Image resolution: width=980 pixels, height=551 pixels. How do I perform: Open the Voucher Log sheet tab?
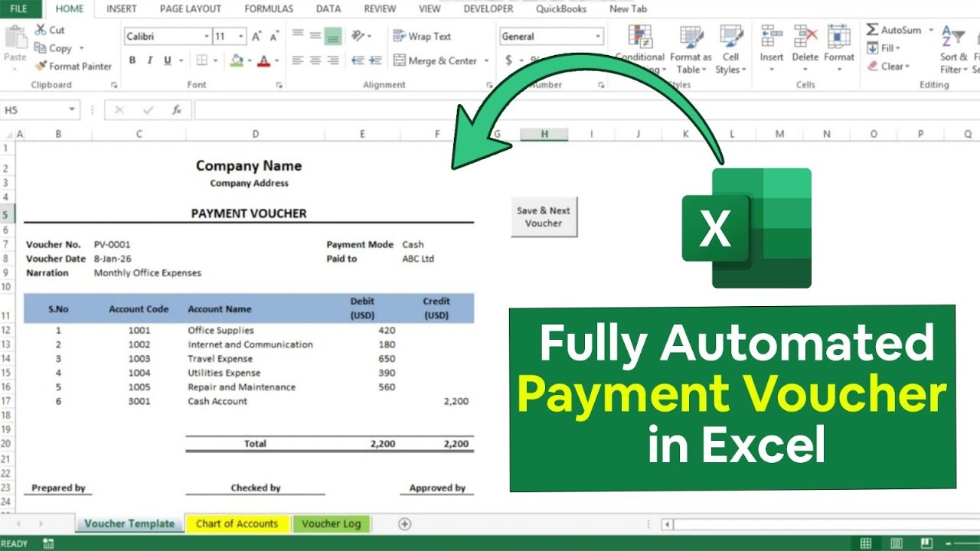pyautogui.click(x=331, y=523)
